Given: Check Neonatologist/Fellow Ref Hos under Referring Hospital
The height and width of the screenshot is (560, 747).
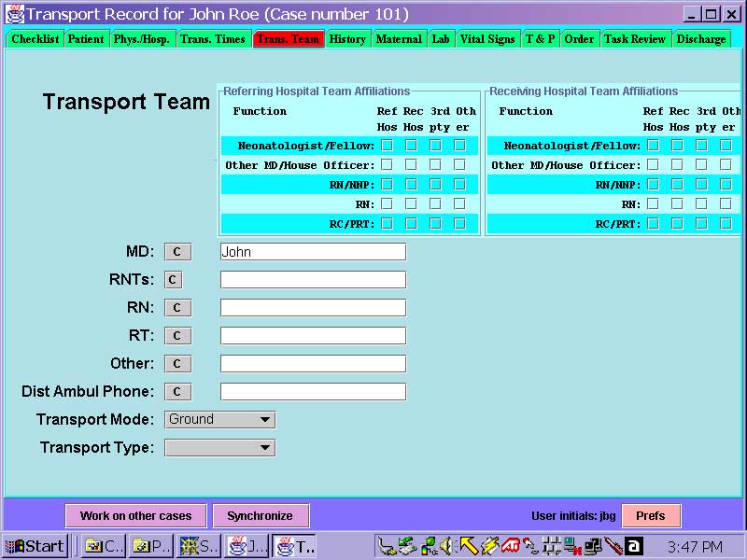Looking at the screenshot, I should tap(388, 146).
